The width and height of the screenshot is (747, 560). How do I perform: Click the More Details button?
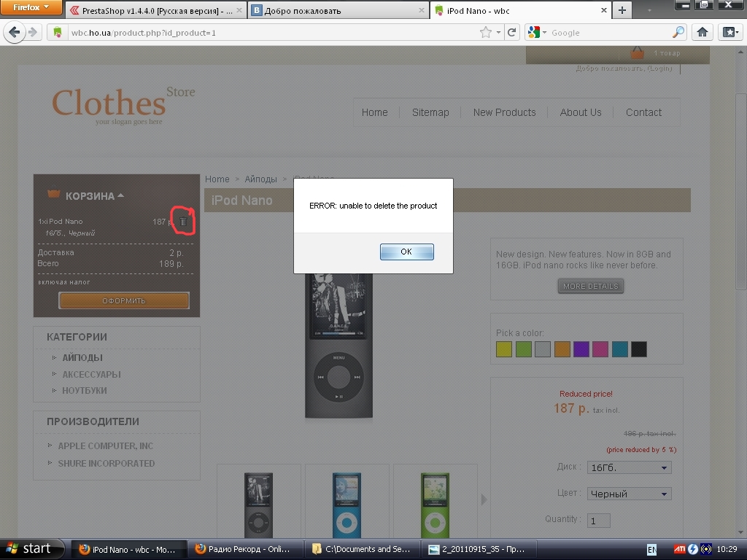[x=591, y=286]
